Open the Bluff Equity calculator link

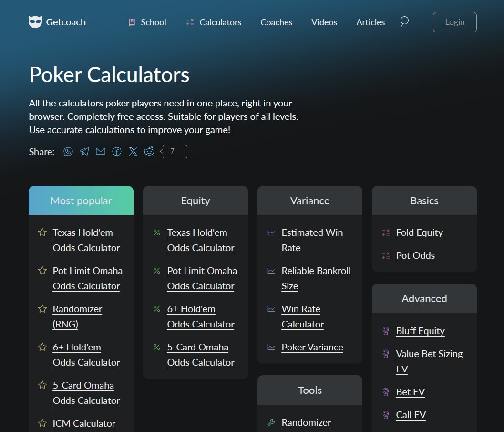(421, 331)
